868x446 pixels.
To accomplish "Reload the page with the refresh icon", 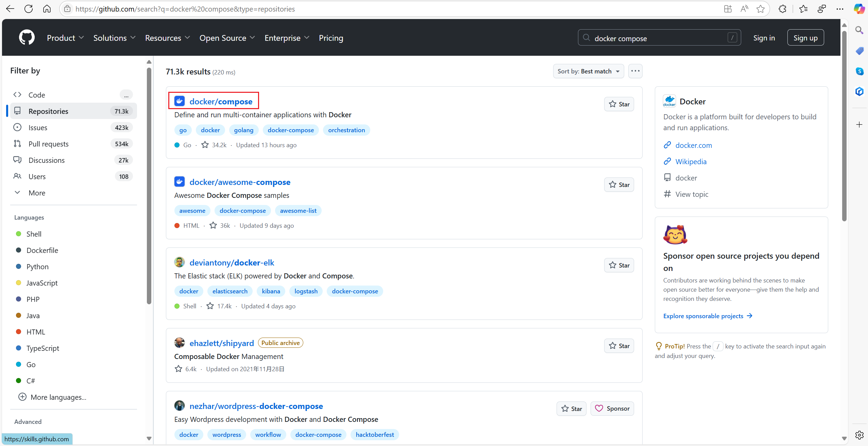I will [29, 9].
